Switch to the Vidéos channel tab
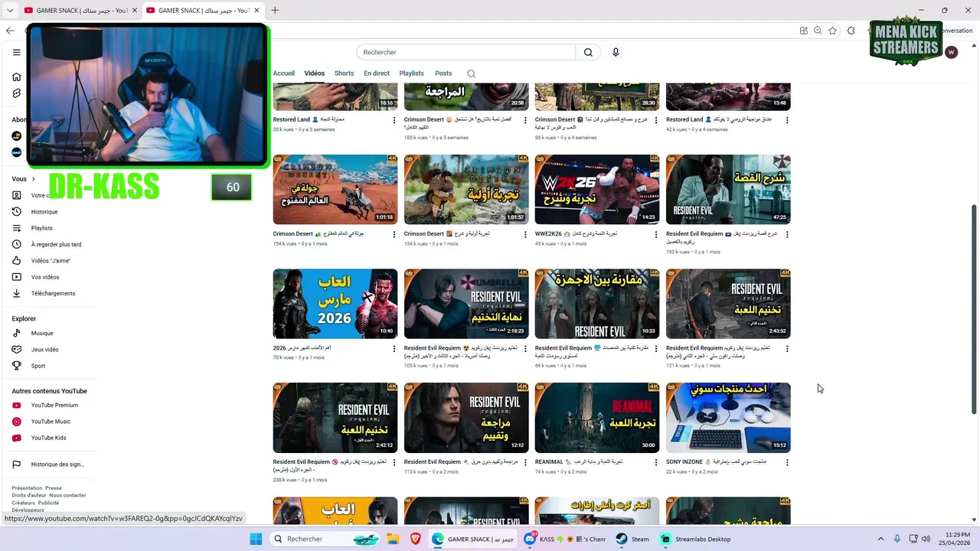Viewport: 980px width, 551px height. click(315, 73)
